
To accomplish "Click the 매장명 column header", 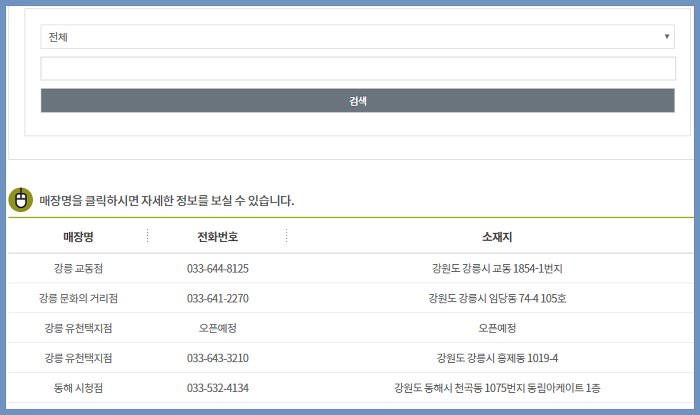I will pos(78,237).
